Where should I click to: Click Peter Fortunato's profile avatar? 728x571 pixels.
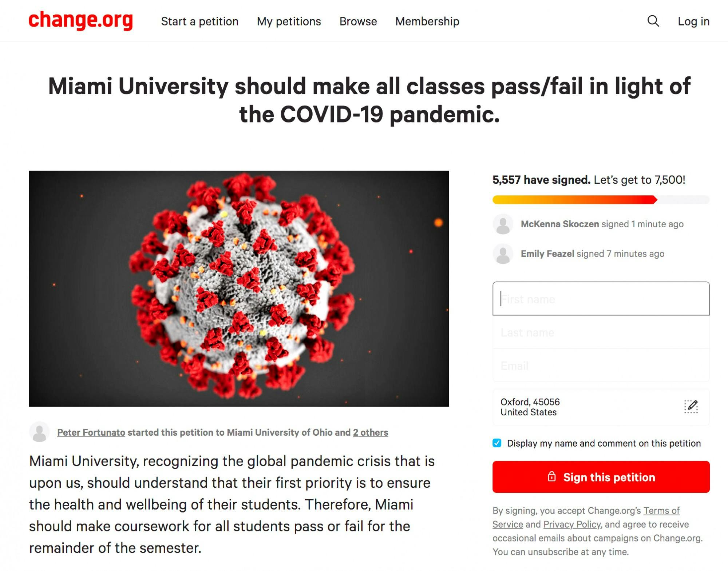pyautogui.click(x=39, y=432)
